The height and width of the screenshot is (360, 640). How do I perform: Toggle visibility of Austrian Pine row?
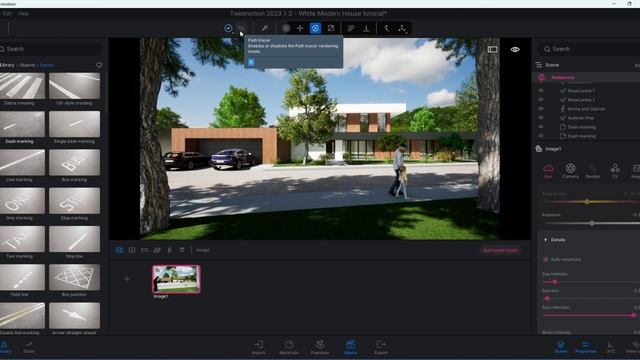[x=541, y=118]
